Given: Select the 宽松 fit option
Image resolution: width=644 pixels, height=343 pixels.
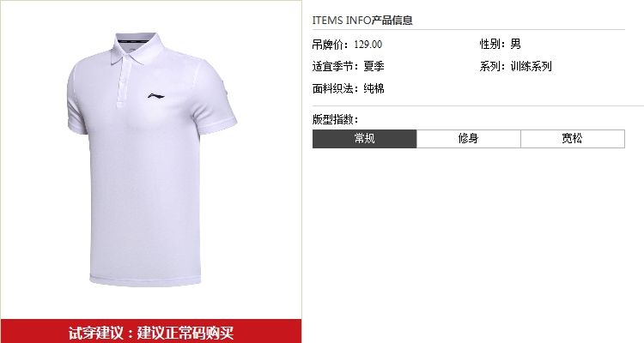Looking at the screenshot, I should point(573,139).
